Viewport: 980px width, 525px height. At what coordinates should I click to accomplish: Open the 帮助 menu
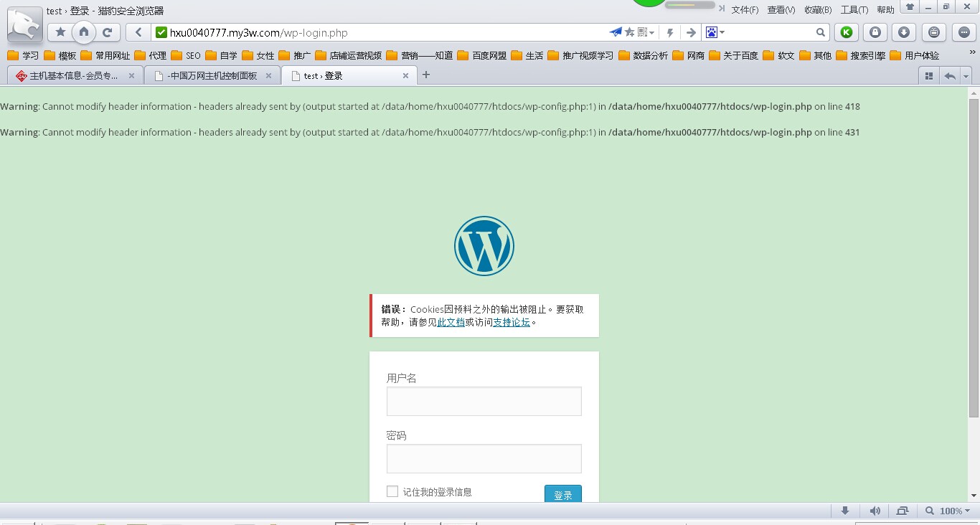886,10
